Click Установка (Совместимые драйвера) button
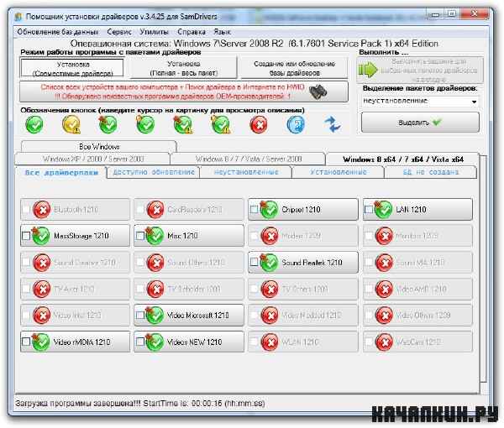The height and width of the screenshot is (428, 504). 72,68
